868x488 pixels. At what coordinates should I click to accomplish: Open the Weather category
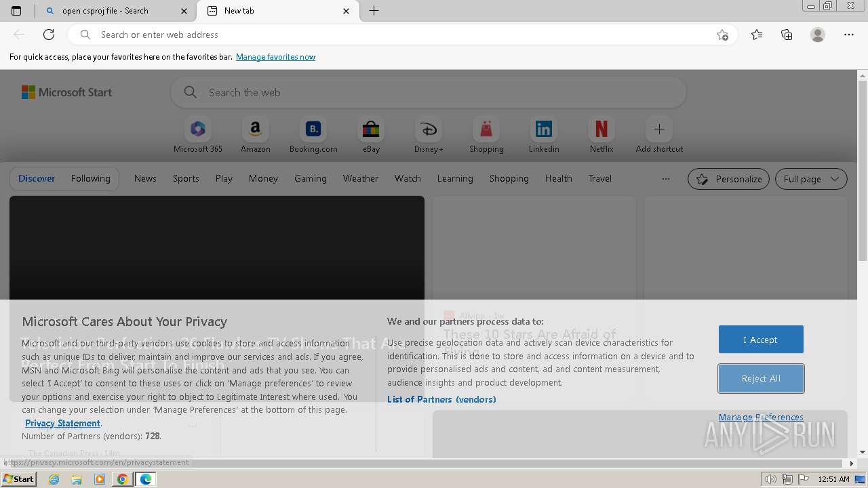click(361, 178)
